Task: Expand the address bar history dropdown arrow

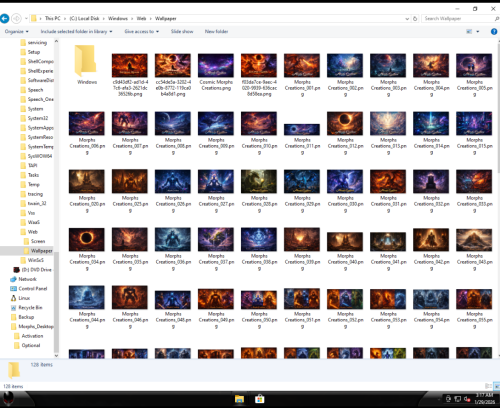Action: tap(407, 19)
